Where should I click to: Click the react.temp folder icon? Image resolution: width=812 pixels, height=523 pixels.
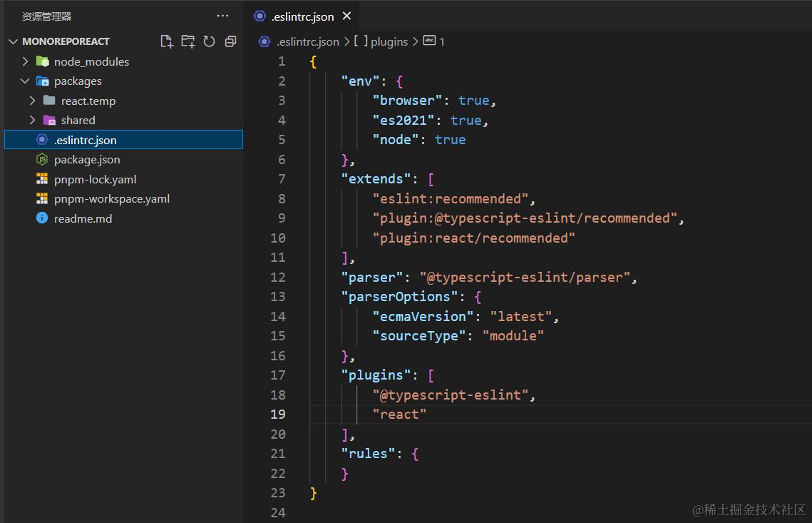[49, 100]
